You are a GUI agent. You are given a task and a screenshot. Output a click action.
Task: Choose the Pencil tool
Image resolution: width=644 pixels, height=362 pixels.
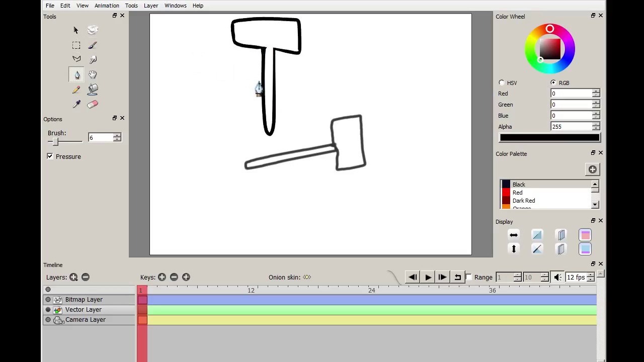pos(76,90)
